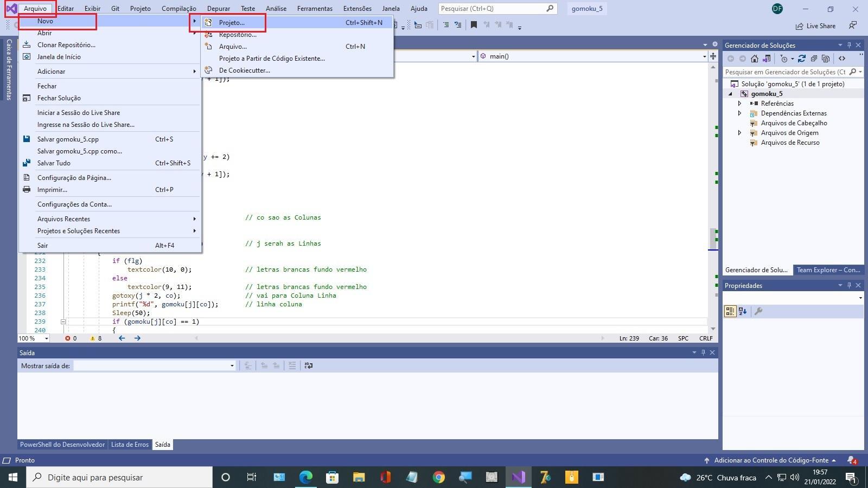Pin toggle for the Saída panel
This screenshot has width=868, height=488.
(703, 352)
